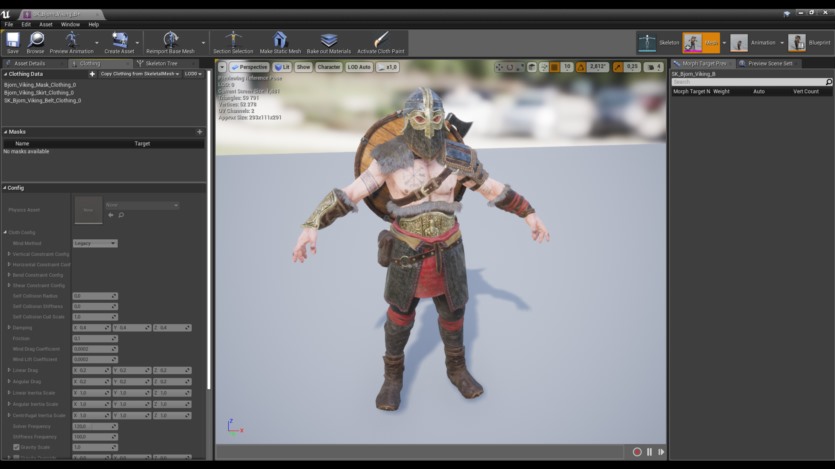The image size is (835, 469).
Task: Expand the Linear Drag property
Action: click(9, 370)
